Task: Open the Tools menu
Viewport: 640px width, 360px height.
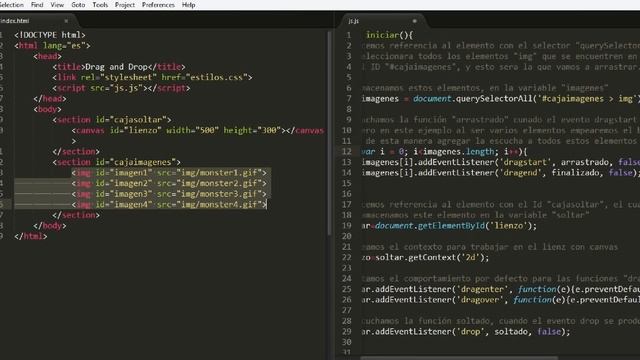Action: point(100,5)
